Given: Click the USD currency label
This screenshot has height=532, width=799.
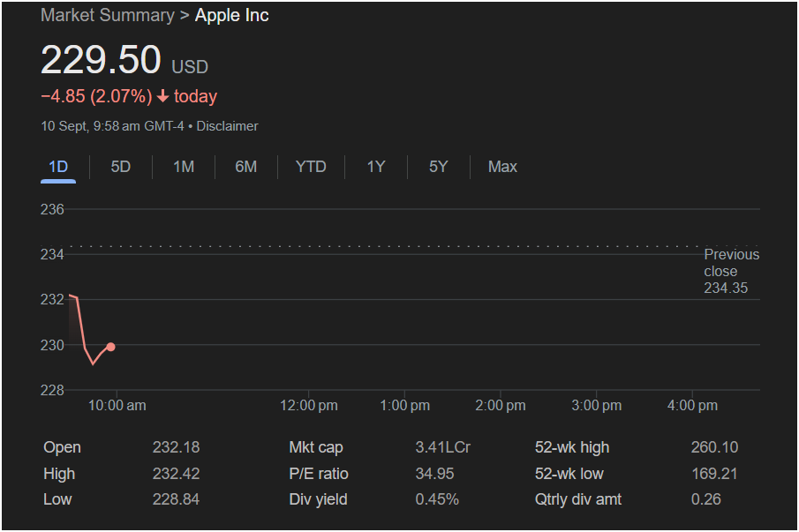Looking at the screenshot, I should (190, 67).
